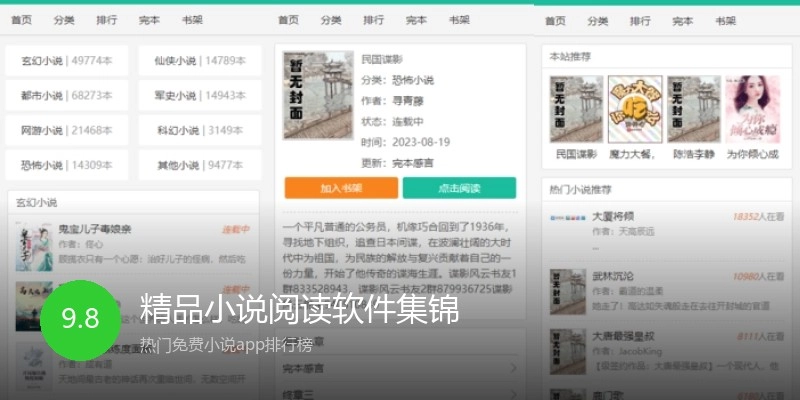Open the 仙侠小说 14789本 category tile
This screenshot has height=400, width=800.
tap(200, 61)
